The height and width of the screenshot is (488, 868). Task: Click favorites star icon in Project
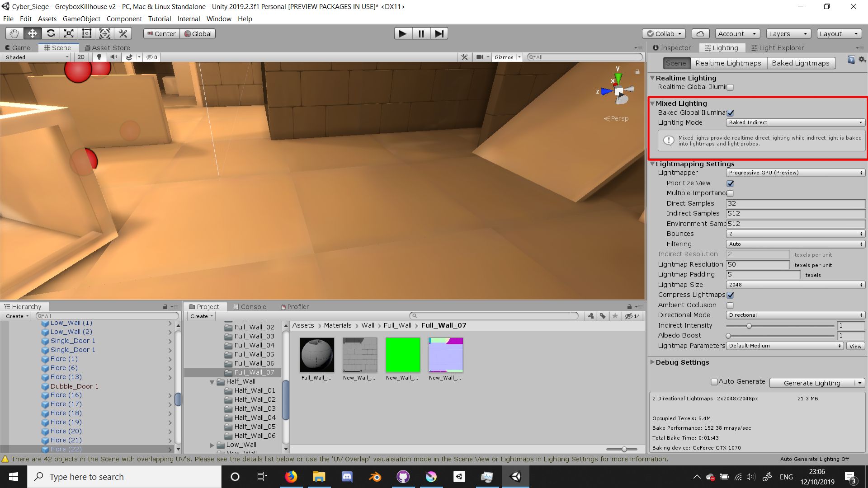615,316
